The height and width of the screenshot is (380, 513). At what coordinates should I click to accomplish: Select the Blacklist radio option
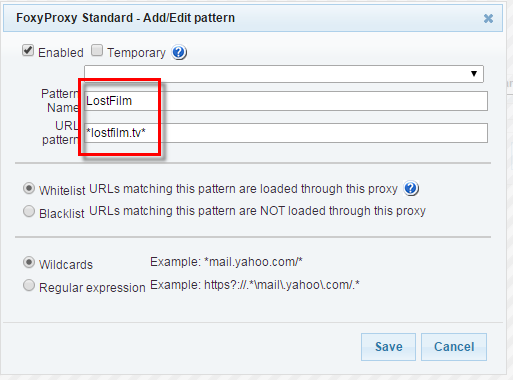pyautogui.click(x=29, y=211)
